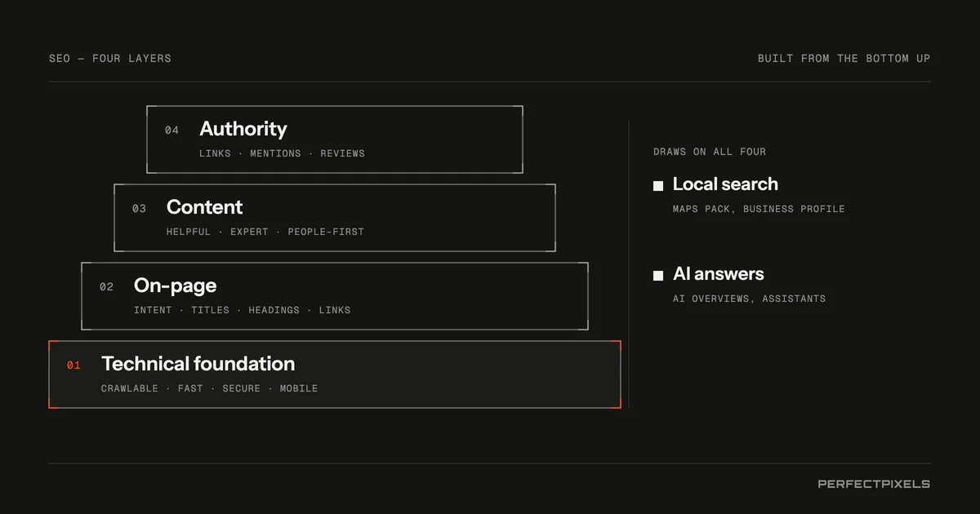Screen dimensions: 980x514
Task: Select the "AI answers" heading
Action: [719, 274]
